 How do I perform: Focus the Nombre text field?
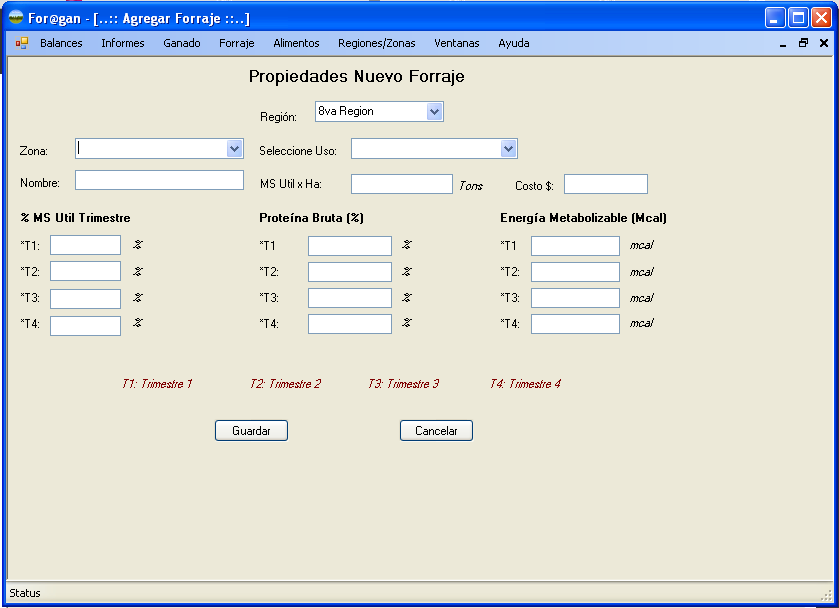pos(159,180)
